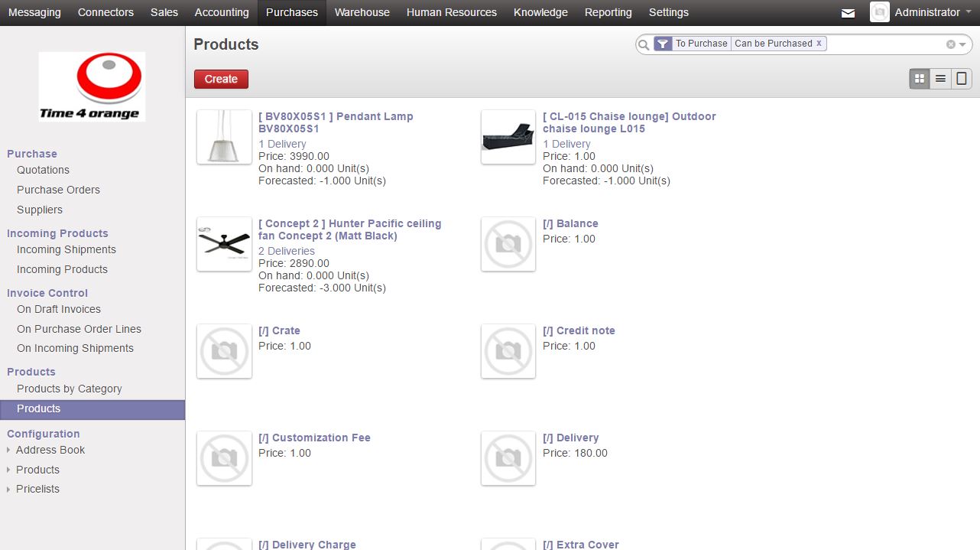Open the Settings menu

click(x=669, y=12)
